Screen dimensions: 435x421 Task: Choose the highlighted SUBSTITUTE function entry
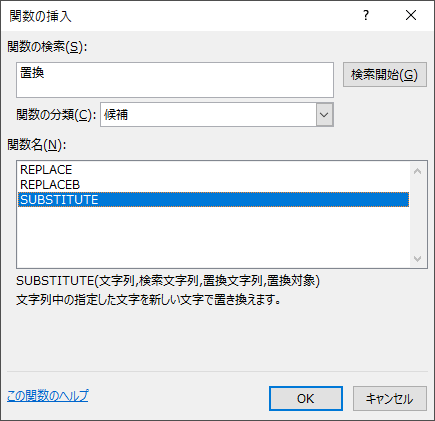213,200
